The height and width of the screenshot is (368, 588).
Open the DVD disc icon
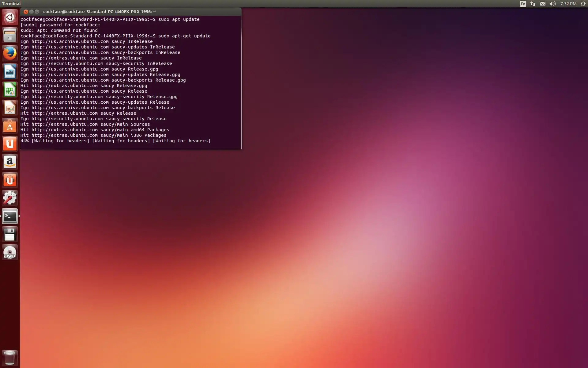[10, 253]
